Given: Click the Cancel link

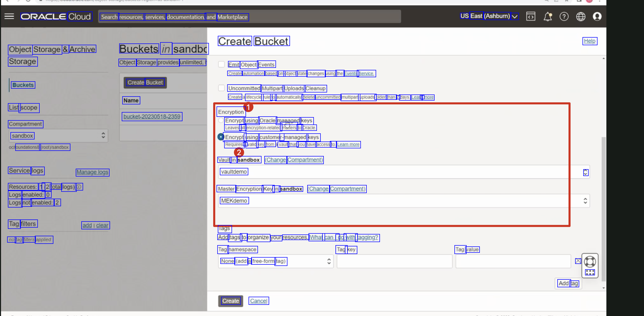Looking at the screenshot, I should pyautogui.click(x=258, y=301).
